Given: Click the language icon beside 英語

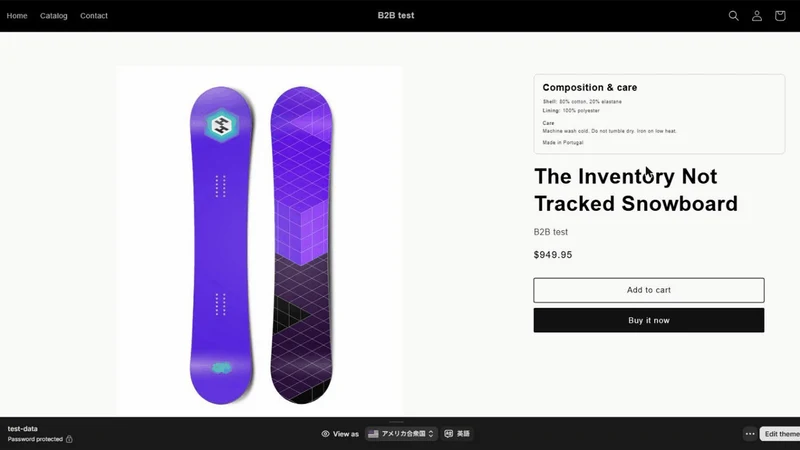Looking at the screenshot, I should click(448, 434).
